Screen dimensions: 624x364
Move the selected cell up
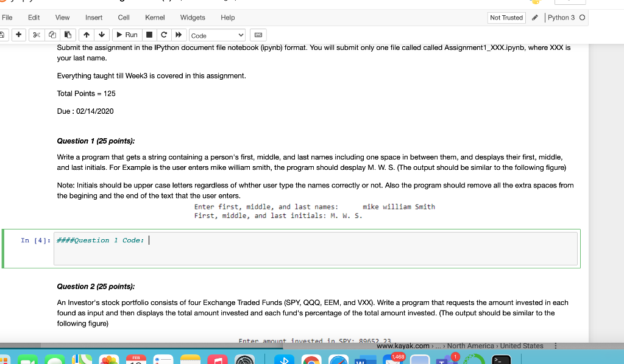pos(87,35)
